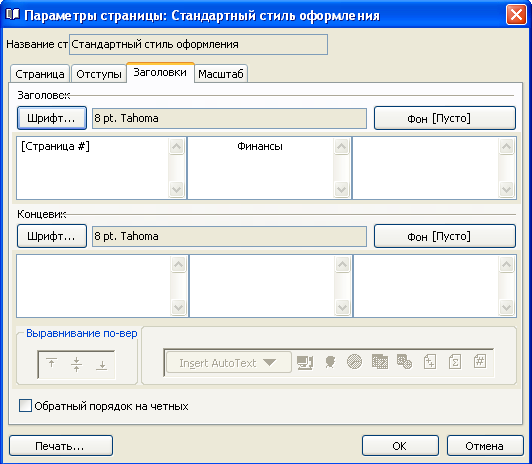
Task: Insert page number (#) icon
Action: [480, 362]
